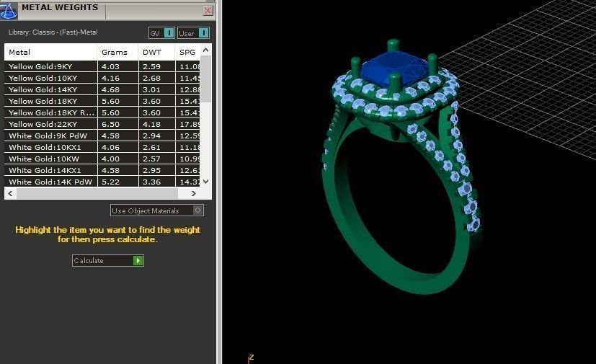Select Yellow Gold:22KY row
Viewport: 596px width, 364px height.
click(102, 124)
